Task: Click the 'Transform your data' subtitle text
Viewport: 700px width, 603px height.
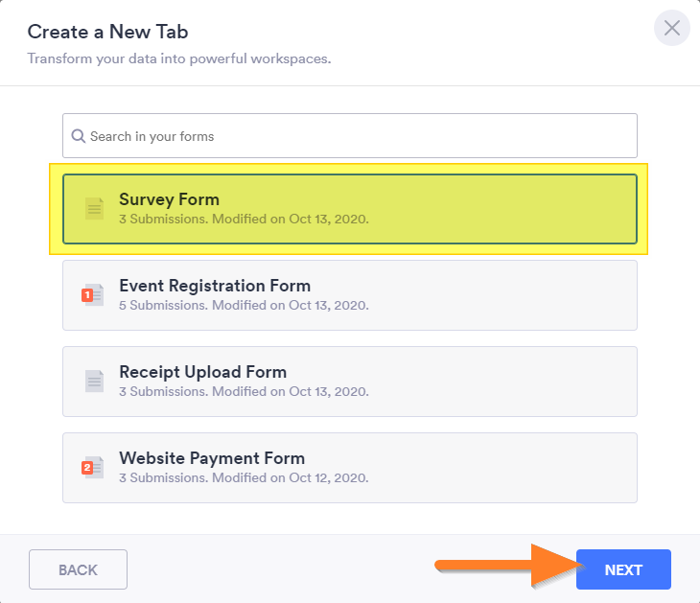Action: point(178,58)
